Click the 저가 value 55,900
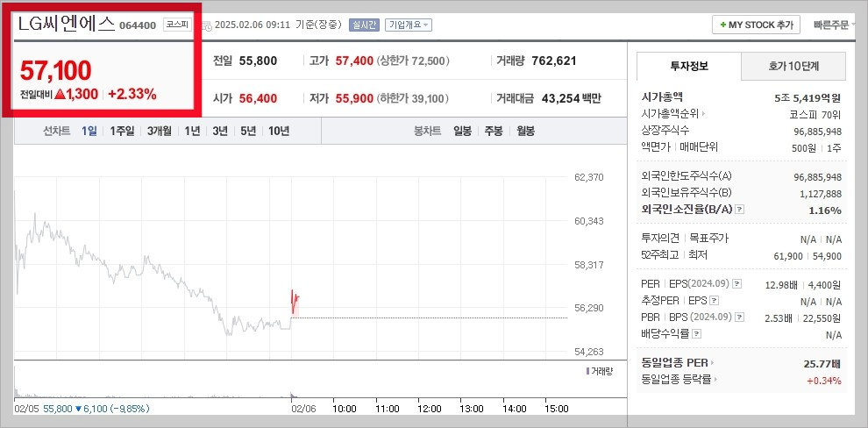Viewport: 868px width, 428px height. tap(354, 99)
